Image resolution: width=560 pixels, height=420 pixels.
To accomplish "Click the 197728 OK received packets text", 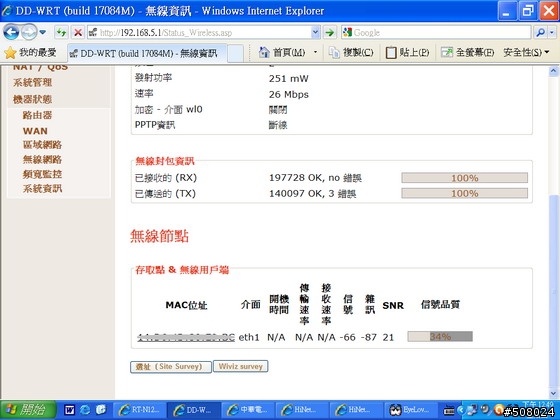I will (x=315, y=178).
